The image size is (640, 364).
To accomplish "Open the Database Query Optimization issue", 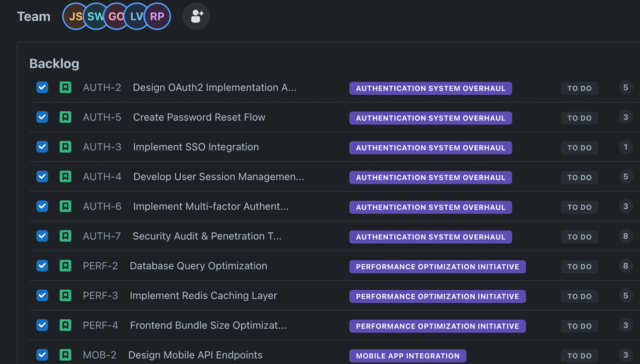I will point(198,266).
